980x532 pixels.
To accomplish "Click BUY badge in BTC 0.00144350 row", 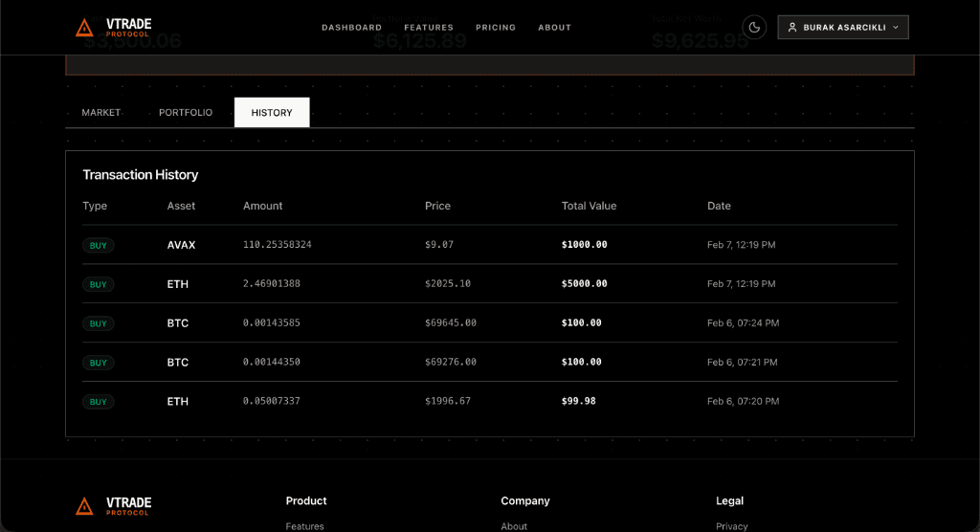I will tap(99, 363).
